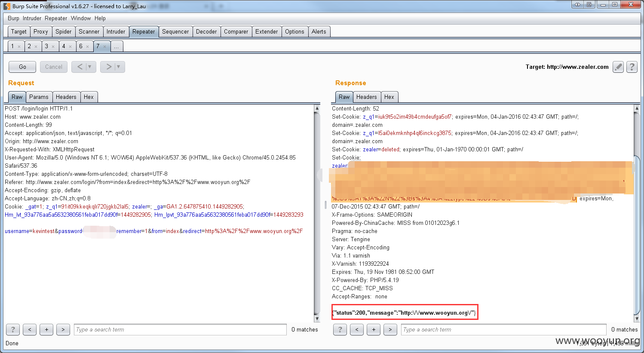Click the X-Requested-With: XMLHttpRequest line
The image size is (644, 353).
[x=49, y=149]
